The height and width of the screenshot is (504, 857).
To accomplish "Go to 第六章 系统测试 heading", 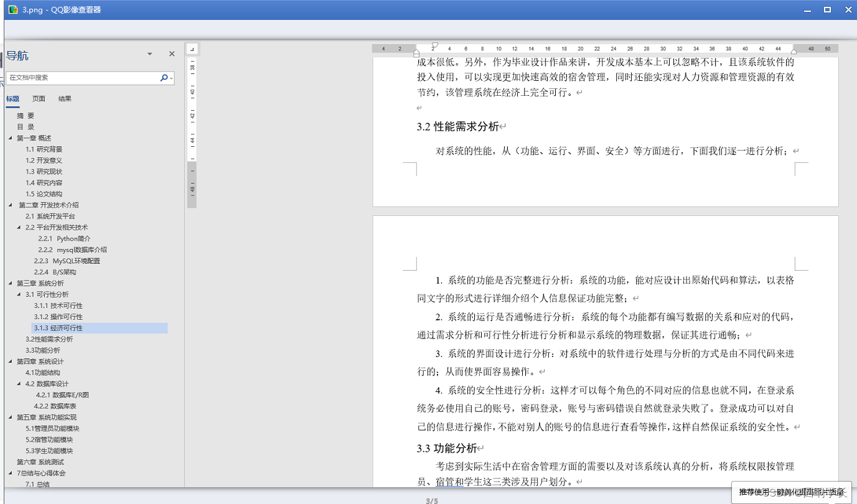I will [40, 462].
